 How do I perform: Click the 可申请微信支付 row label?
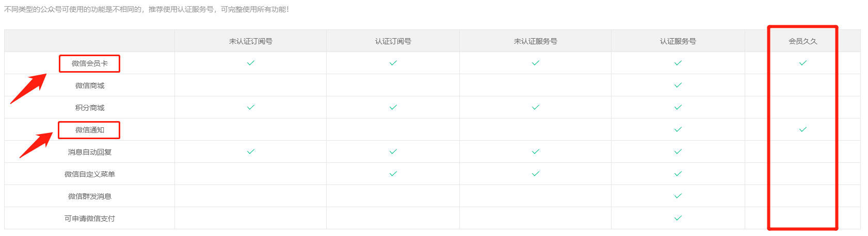90,218
